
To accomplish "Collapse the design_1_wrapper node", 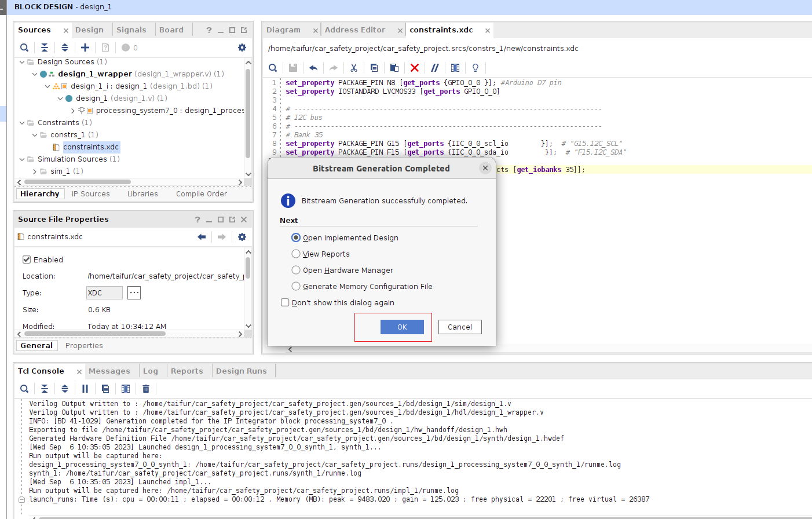I will [35, 74].
